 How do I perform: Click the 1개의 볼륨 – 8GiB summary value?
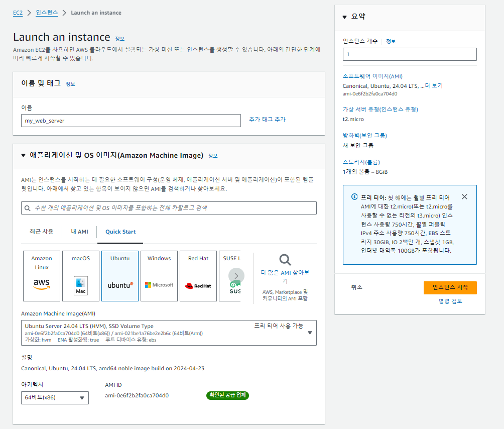(365, 172)
